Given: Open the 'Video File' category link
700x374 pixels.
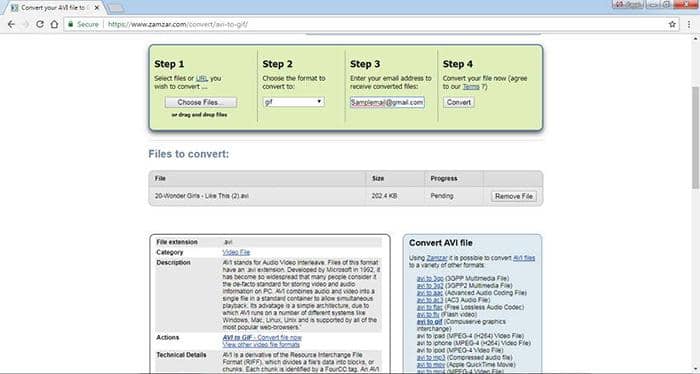Looking at the screenshot, I should pos(236,253).
